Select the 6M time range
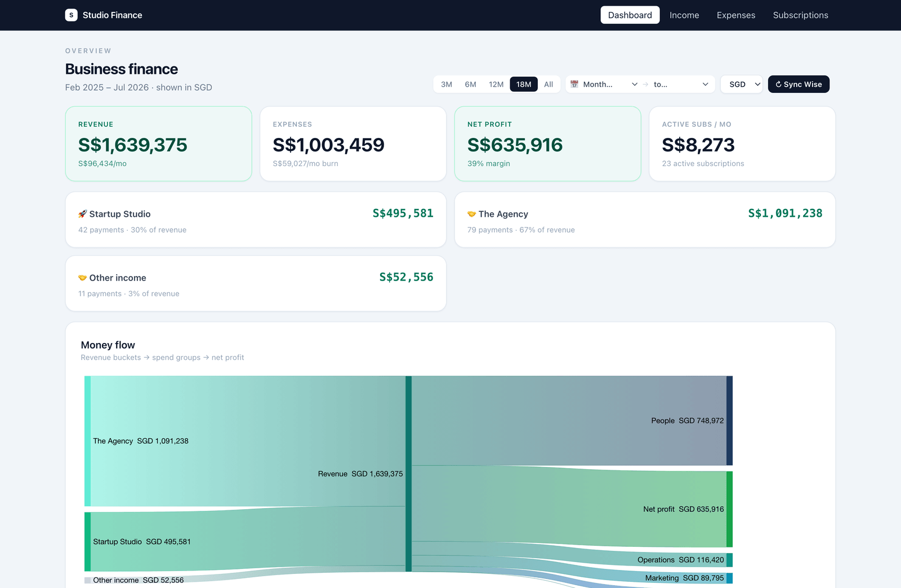Screen dimensions: 901x588 (471, 84)
